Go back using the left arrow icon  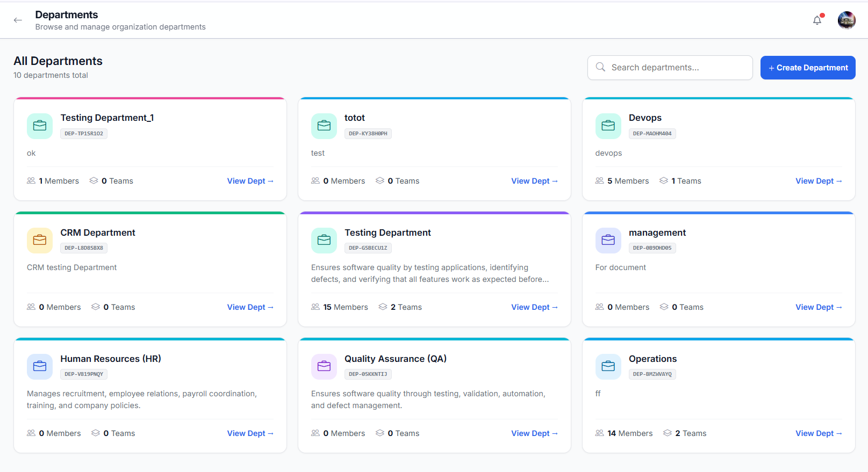(18, 20)
